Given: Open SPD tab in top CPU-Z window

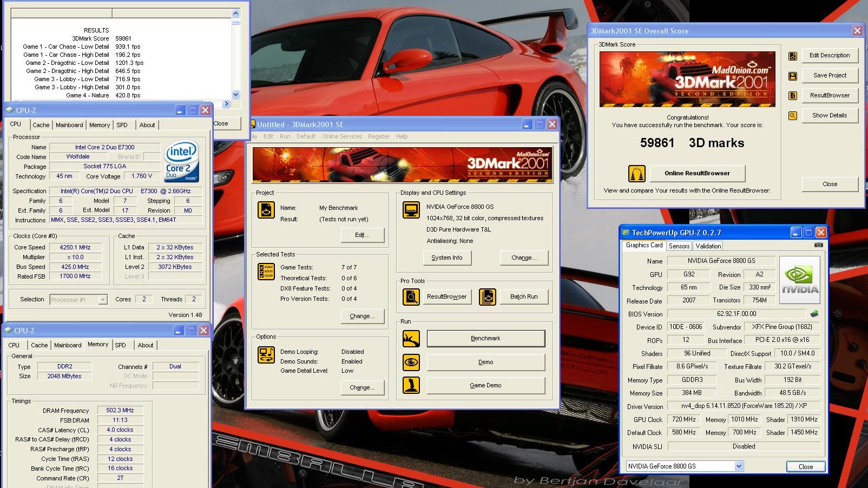Looking at the screenshot, I should point(122,125).
